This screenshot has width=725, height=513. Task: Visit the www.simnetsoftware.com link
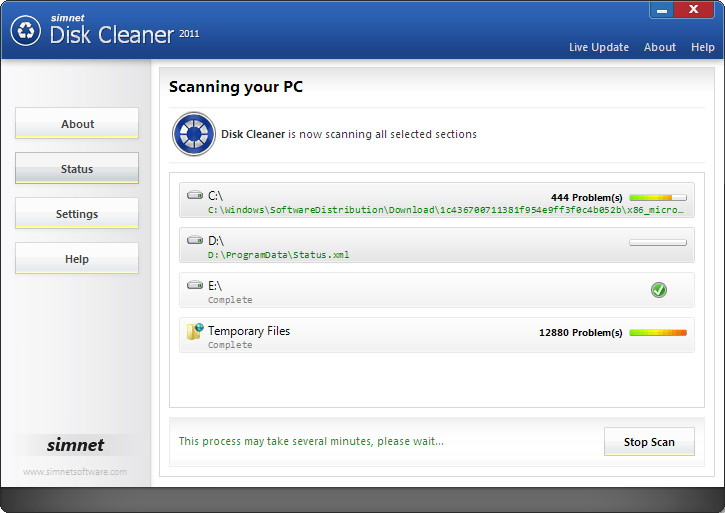pyautogui.click(x=75, y=472)
